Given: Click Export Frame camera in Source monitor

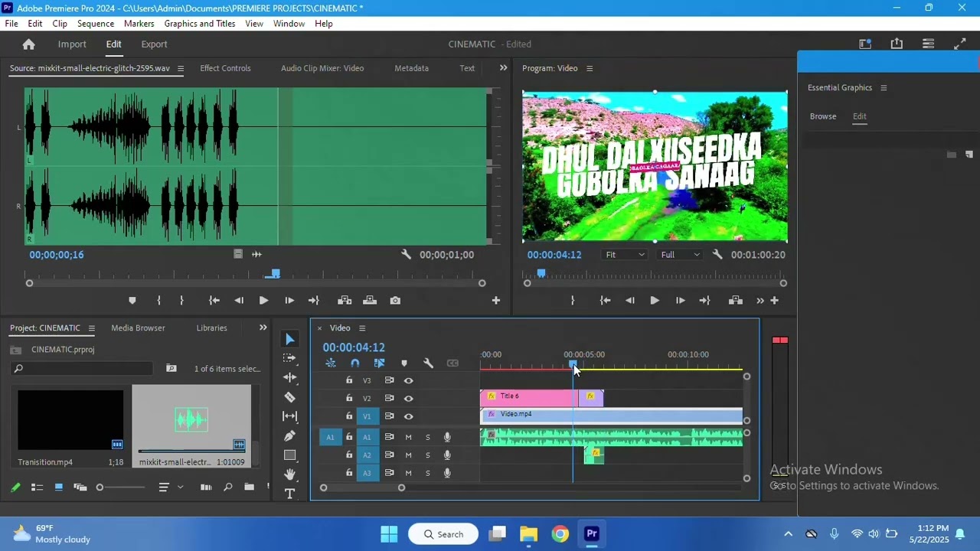Looking at the screenshot, I should [395, 301].
